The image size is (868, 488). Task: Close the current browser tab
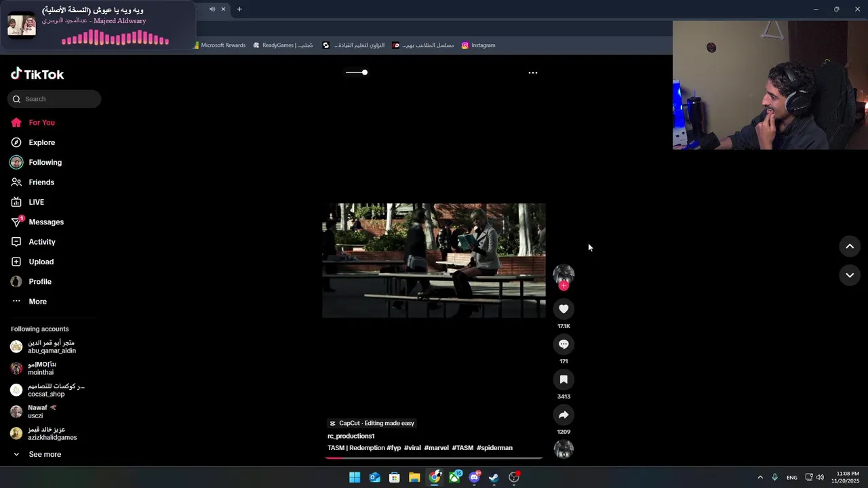pyautogui.click(x=223, y=9)
